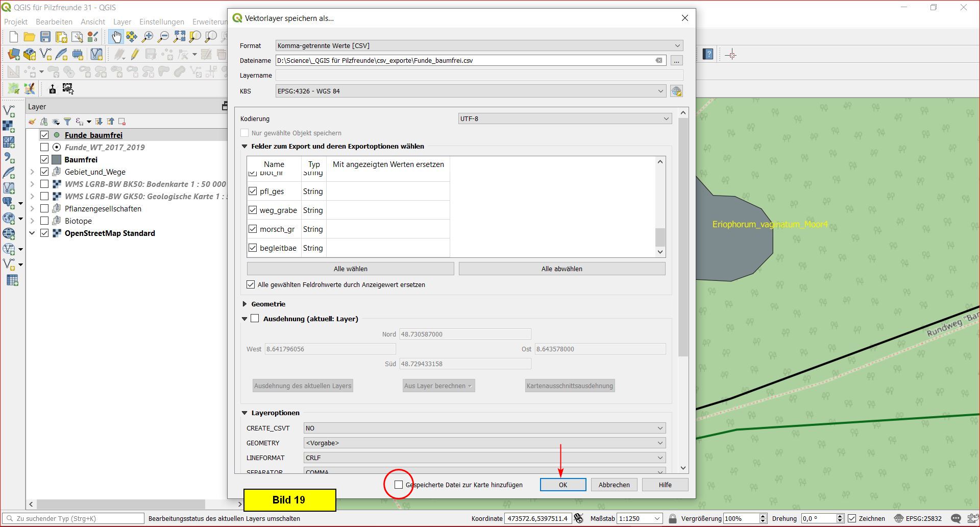Open the Bearbeiten menu
980x527 pixels.
(x=54, y=22)
